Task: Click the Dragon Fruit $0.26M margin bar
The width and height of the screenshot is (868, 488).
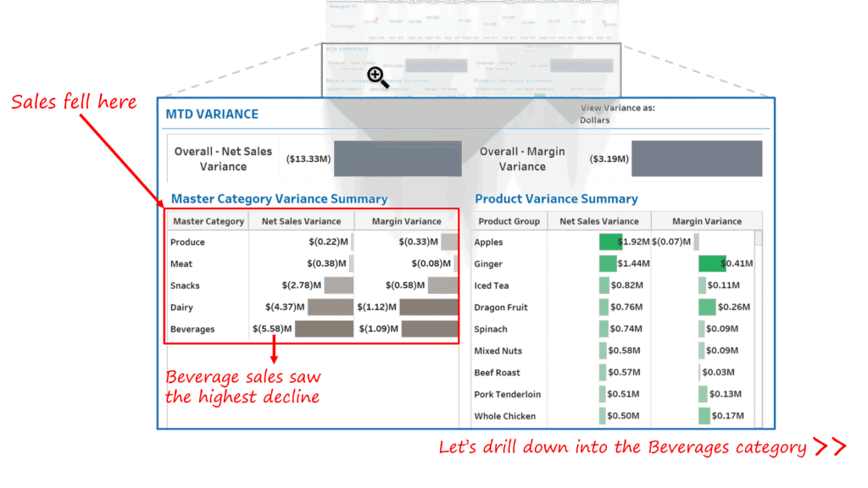Action: [x=707, y=307]
